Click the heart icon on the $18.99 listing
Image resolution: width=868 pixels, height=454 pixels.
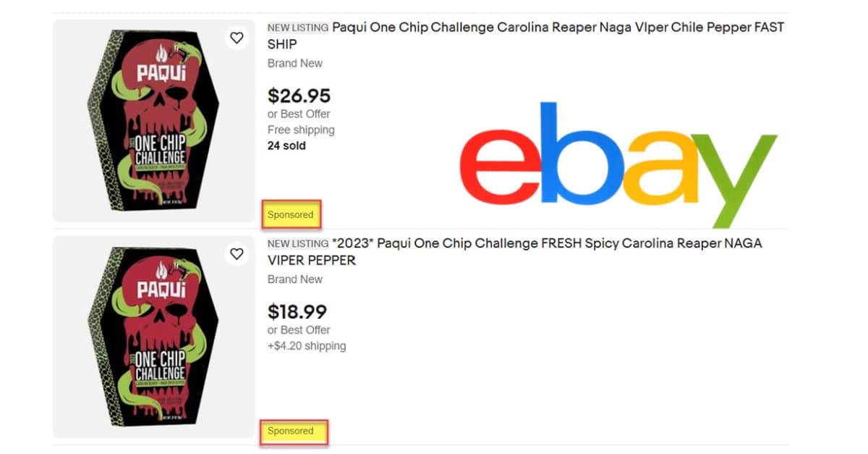click(237, 253)
